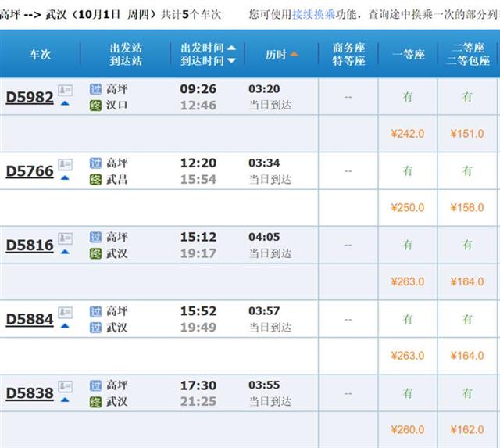Open train number D5884 details
The height and width of the screenshot is (448, 500).
point(30,320)
